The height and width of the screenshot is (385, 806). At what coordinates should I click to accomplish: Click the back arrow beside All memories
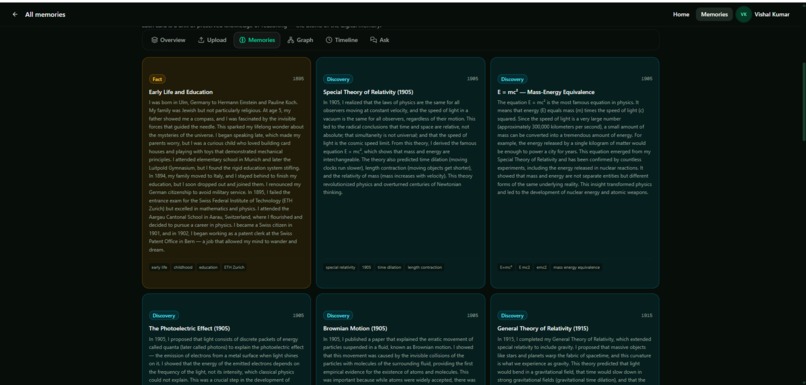[x=15, y=14]
